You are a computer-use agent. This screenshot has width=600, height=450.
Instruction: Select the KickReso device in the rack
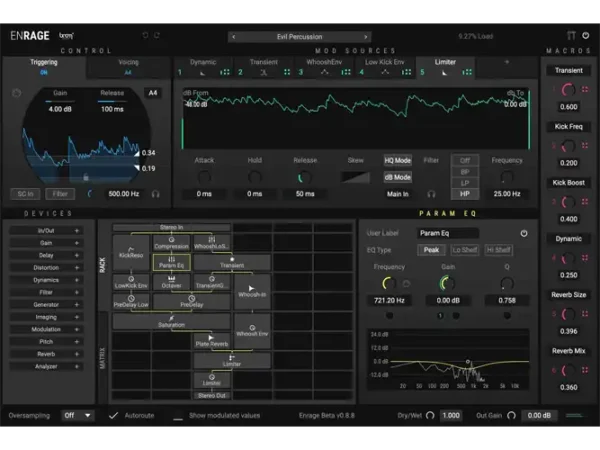[x=131, y=253]
